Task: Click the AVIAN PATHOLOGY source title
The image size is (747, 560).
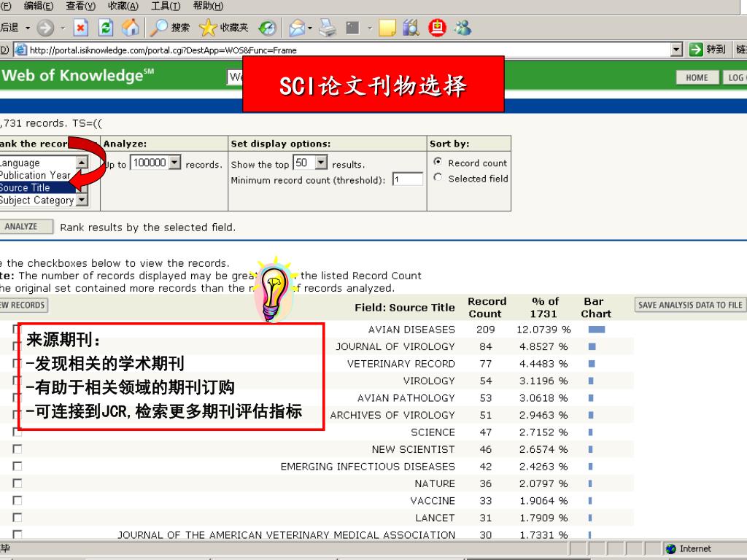Action: 406,398
